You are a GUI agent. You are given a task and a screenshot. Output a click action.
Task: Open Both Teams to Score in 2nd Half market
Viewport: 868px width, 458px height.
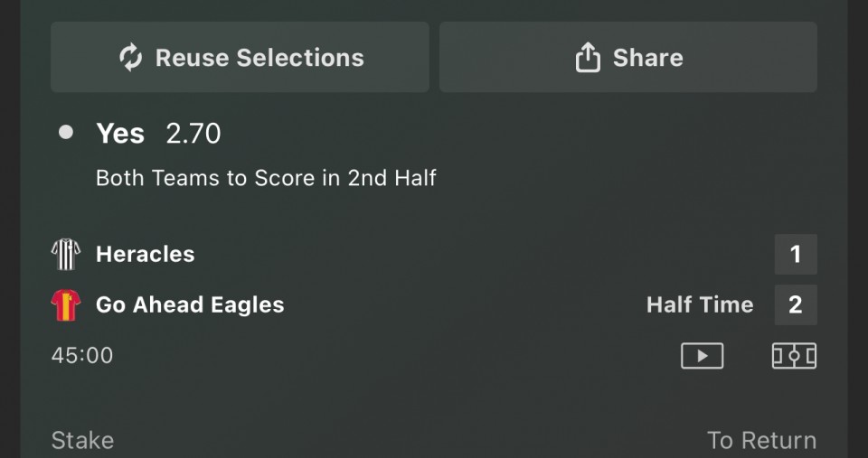pyautogui.click(x=266, y=178)
